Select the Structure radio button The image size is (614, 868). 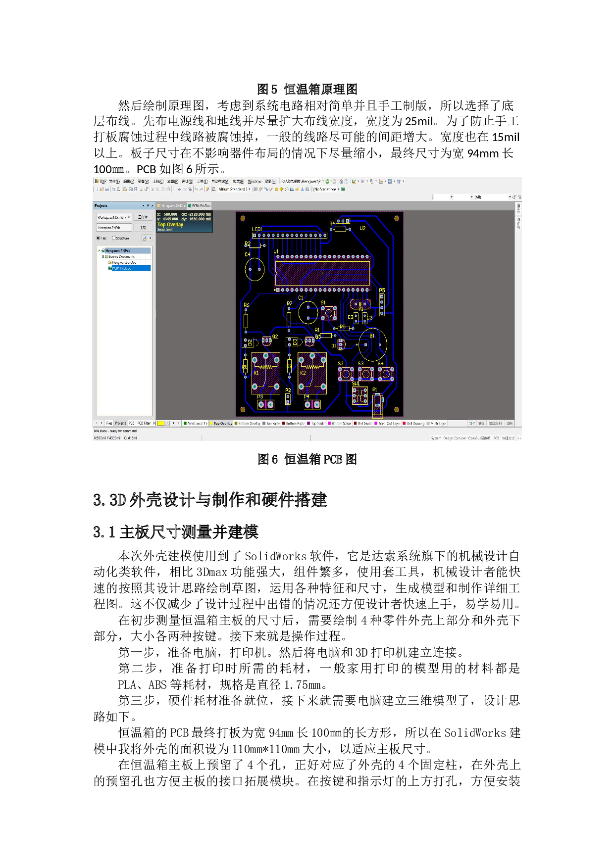tap(114, 238)
